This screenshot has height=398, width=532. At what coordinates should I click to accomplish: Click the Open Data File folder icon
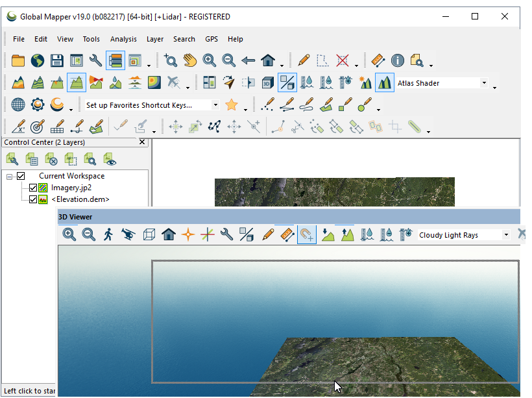18,61
